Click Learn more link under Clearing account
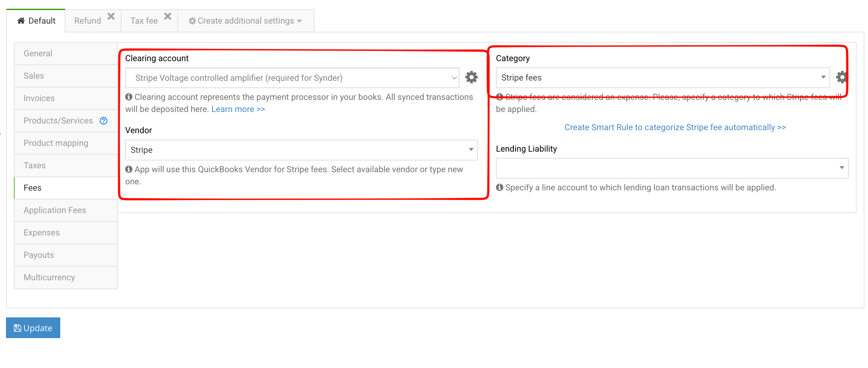The width and height of the screenshot is (868, 368). click(x=238, y=109)
